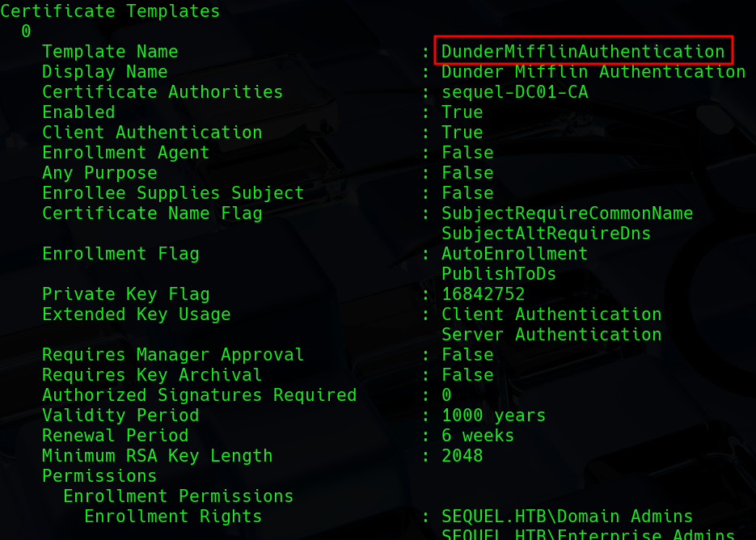The image size is (756, 540).
Task: Click the 'SEQUEL.HTB\Domain Admins' entry
Action: click(567, 516)
